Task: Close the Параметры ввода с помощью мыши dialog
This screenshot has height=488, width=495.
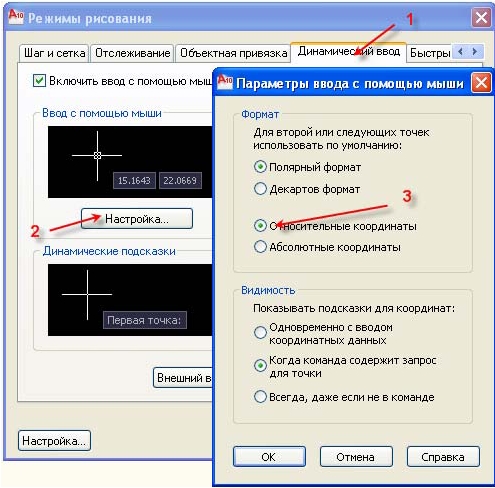Action: [481, 82]
